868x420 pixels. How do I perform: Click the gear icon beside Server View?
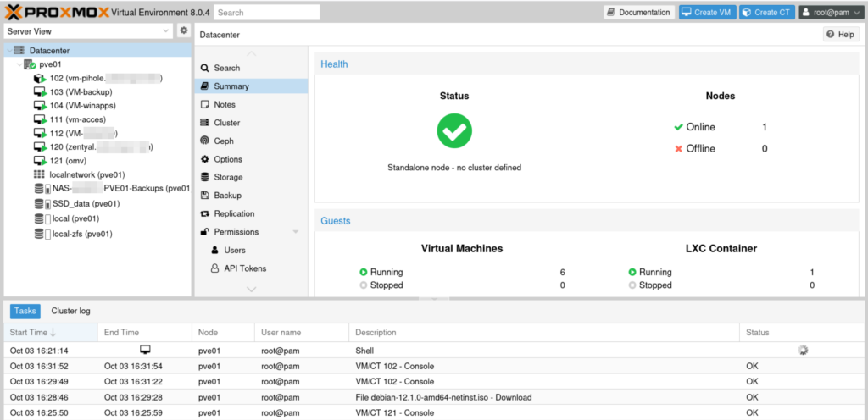point(184,30)
